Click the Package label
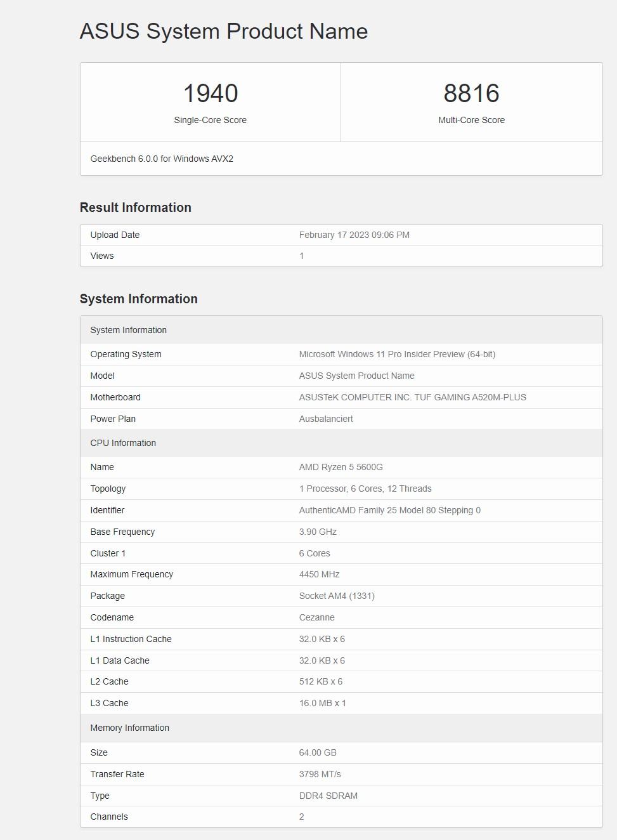This screenshot has width=617, height=840. [x=107, y=596]
